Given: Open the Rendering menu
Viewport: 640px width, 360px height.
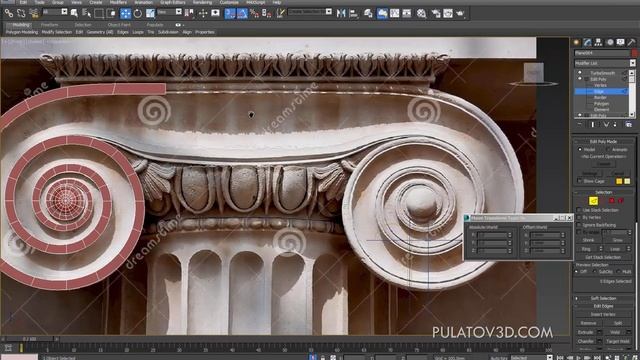Looking at the screenshot, I should [x=202, y=2].
